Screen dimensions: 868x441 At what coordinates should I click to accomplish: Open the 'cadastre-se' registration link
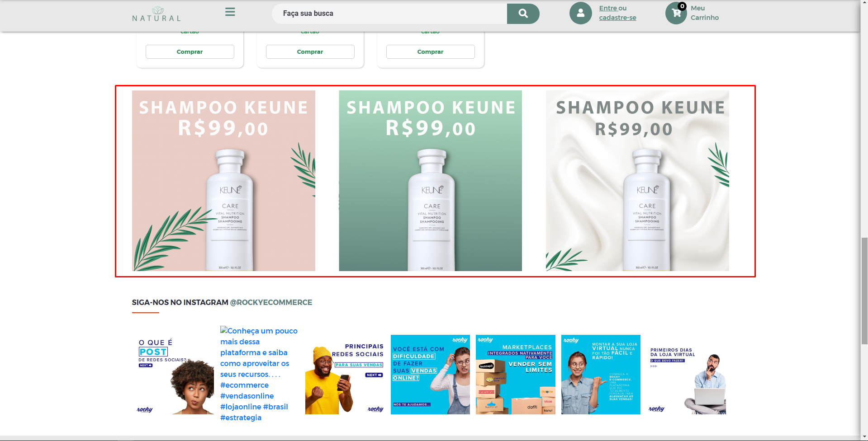pos(617,18)
